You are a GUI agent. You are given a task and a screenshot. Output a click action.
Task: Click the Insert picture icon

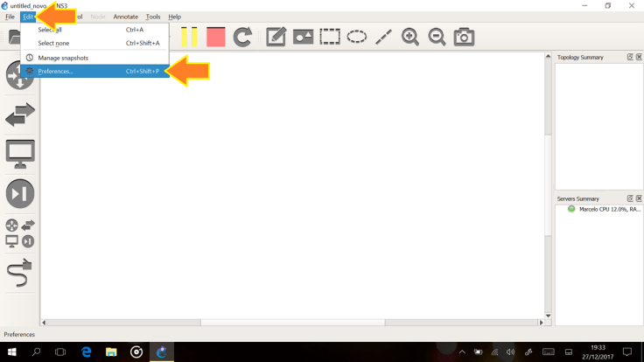coord(303,37)
